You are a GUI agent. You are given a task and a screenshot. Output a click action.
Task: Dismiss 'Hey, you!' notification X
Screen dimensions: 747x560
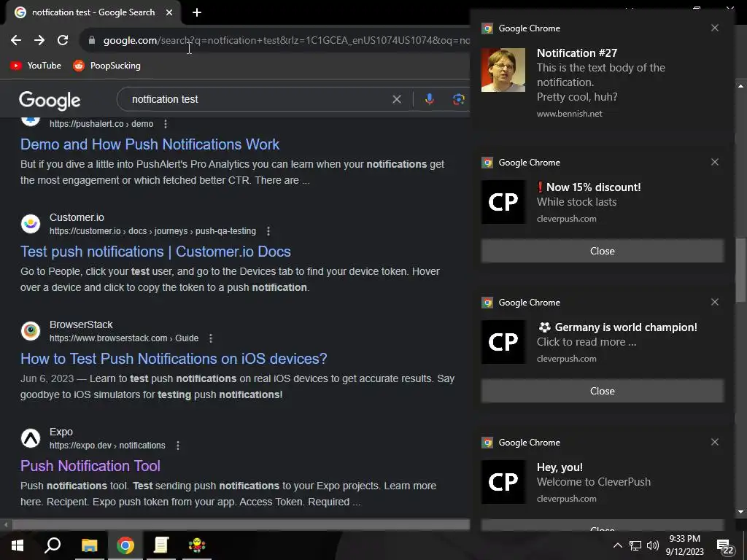pyautogui.click(x=715, y=442)
